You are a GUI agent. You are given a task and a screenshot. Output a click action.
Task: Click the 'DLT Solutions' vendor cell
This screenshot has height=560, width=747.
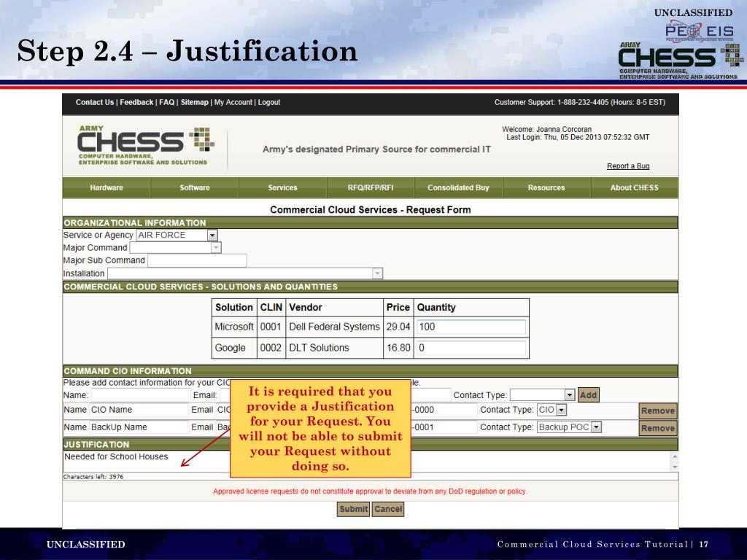[334, 348]
